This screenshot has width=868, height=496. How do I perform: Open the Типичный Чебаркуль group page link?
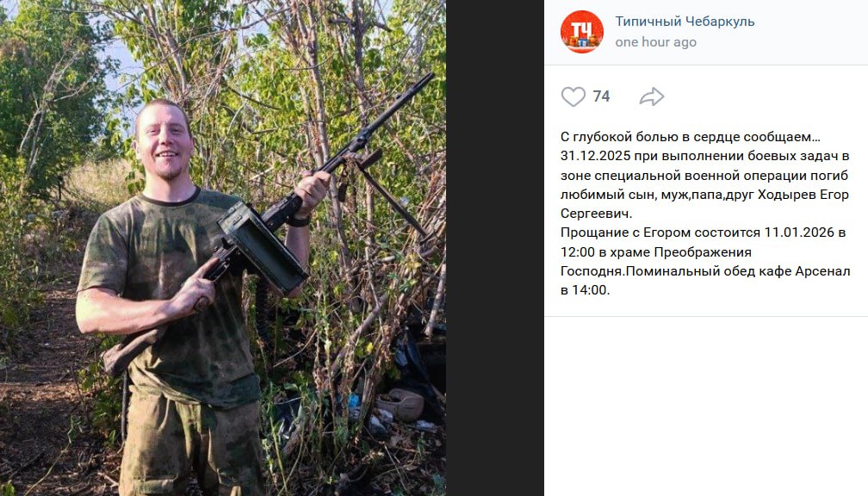coord(685,22)
